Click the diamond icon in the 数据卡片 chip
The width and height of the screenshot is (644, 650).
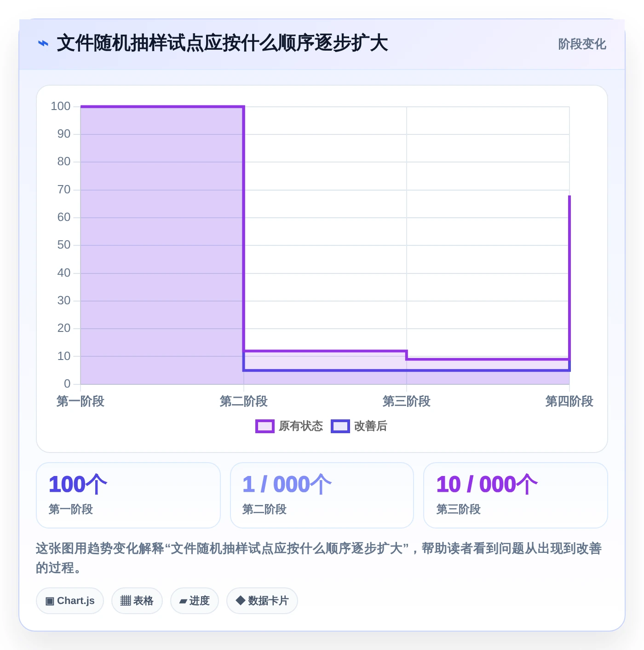pos(240,600)
